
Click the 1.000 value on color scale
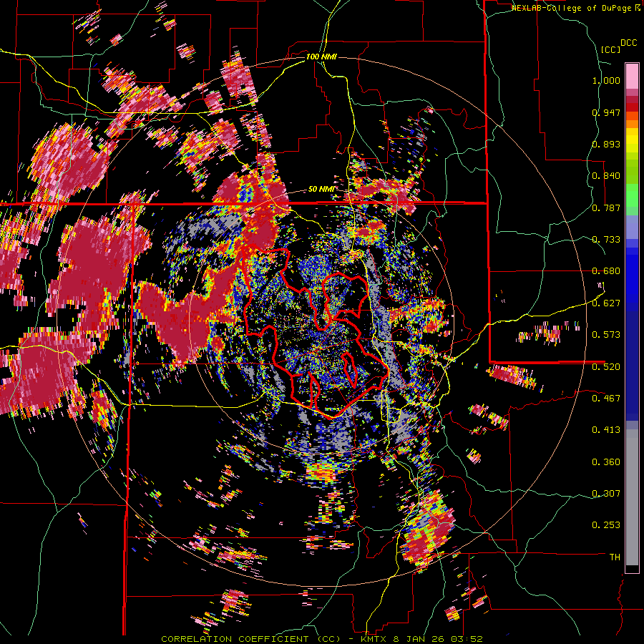(x=606, y=80)
